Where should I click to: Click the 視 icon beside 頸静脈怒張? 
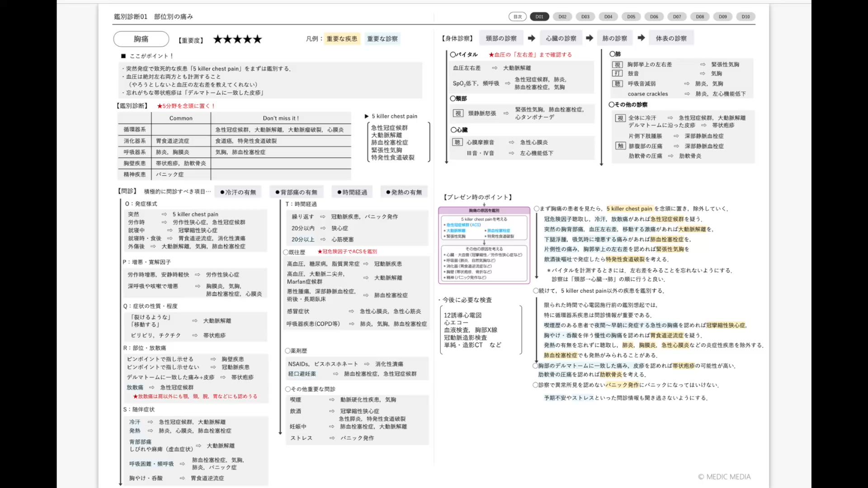tap(458, 113)
